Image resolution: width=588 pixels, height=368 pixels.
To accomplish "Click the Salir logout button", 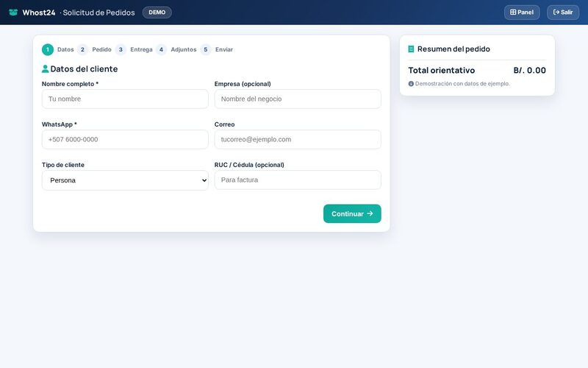I will point(563,13).
